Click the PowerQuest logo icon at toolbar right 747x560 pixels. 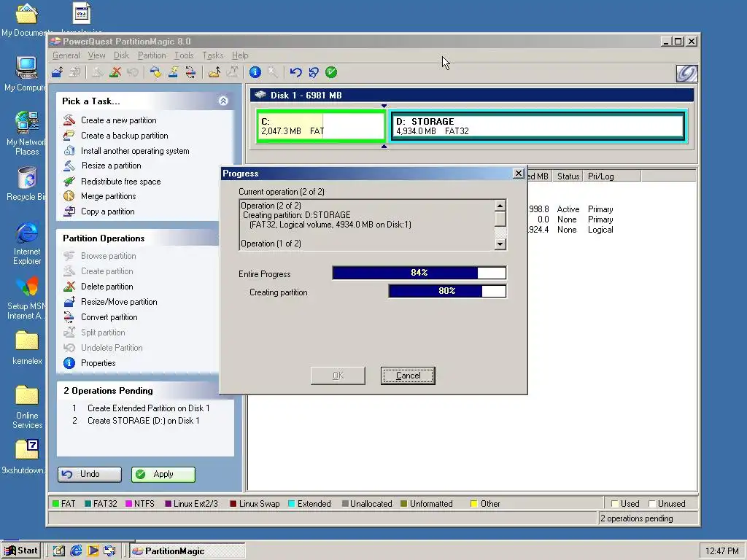click(x=686, y=74)
